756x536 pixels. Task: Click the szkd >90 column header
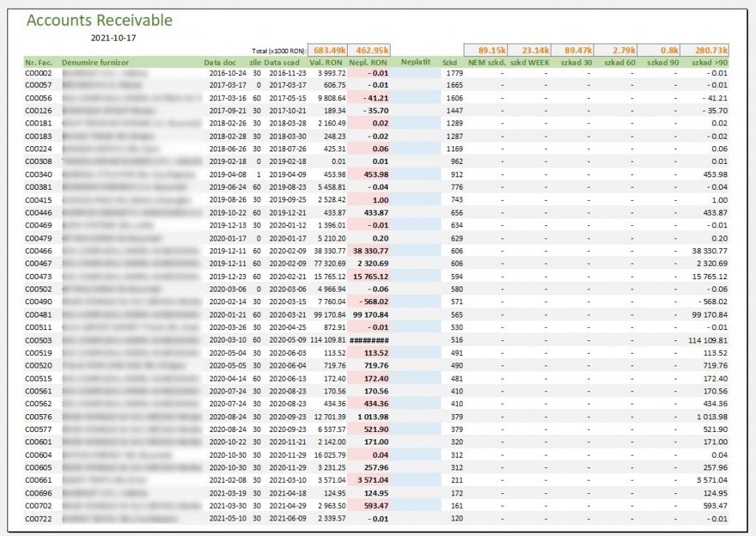coord(709,63)
